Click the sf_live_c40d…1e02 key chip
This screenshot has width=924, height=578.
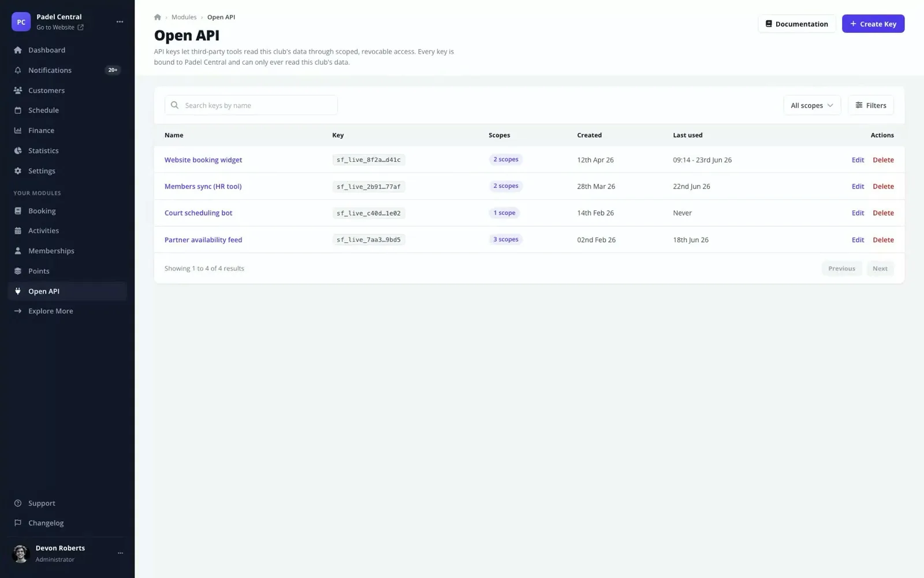368,213
